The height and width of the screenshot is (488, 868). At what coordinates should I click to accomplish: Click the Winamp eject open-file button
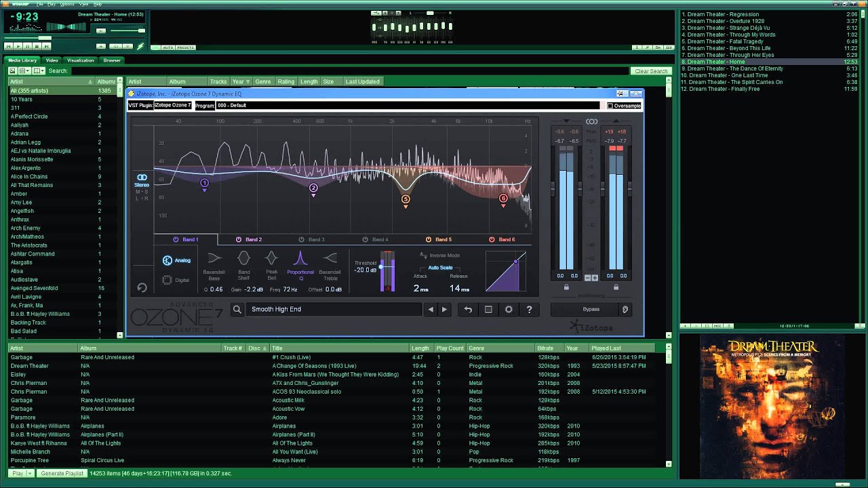point(101,46)
